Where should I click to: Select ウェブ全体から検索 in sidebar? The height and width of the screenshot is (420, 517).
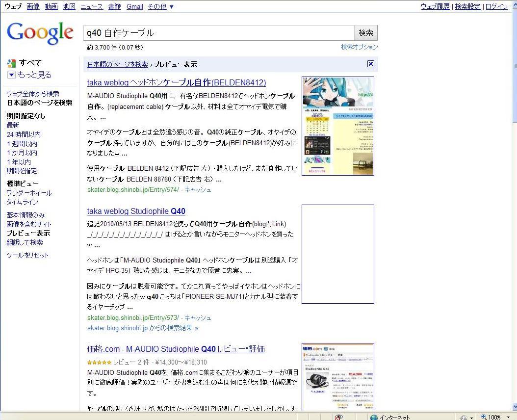tap(33, 94)
